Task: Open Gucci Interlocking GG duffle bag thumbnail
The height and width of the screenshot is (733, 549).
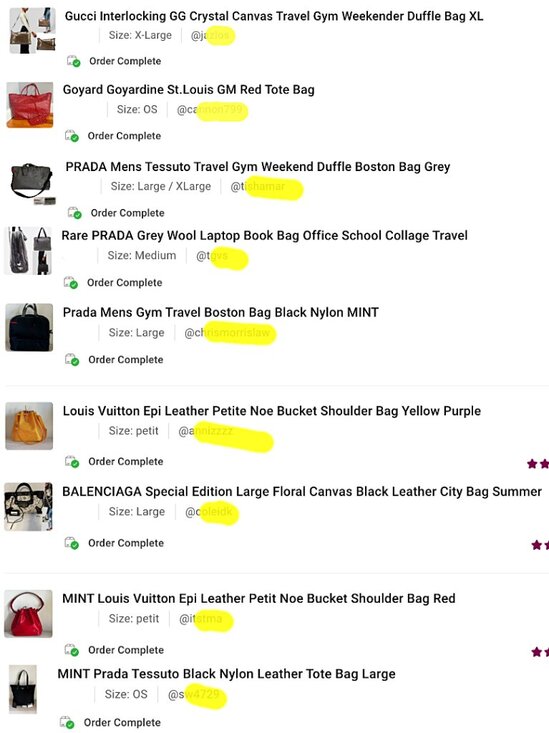Action: point(32,30)
